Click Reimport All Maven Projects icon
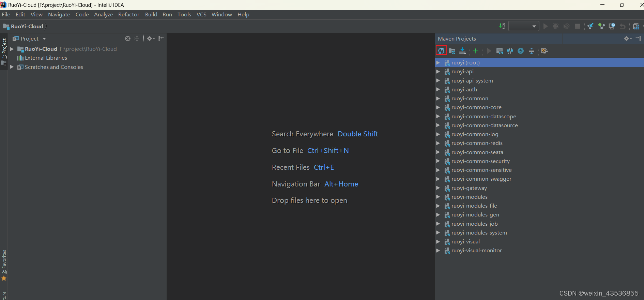This screenshot has height=300, width=644. pos(441,51)
